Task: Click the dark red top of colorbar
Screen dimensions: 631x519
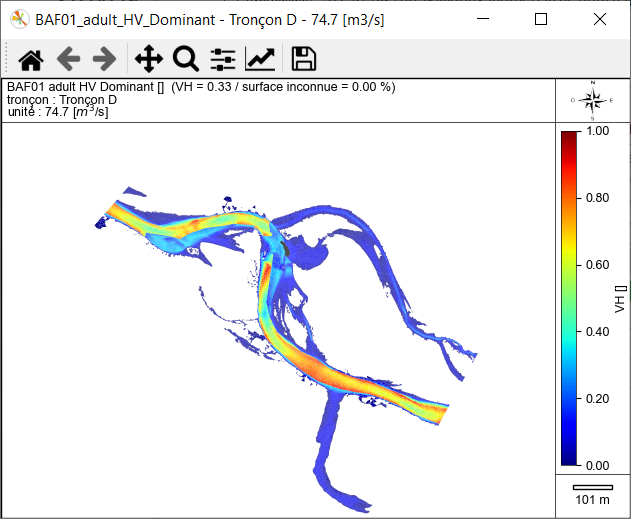Action: pos(569,136)
